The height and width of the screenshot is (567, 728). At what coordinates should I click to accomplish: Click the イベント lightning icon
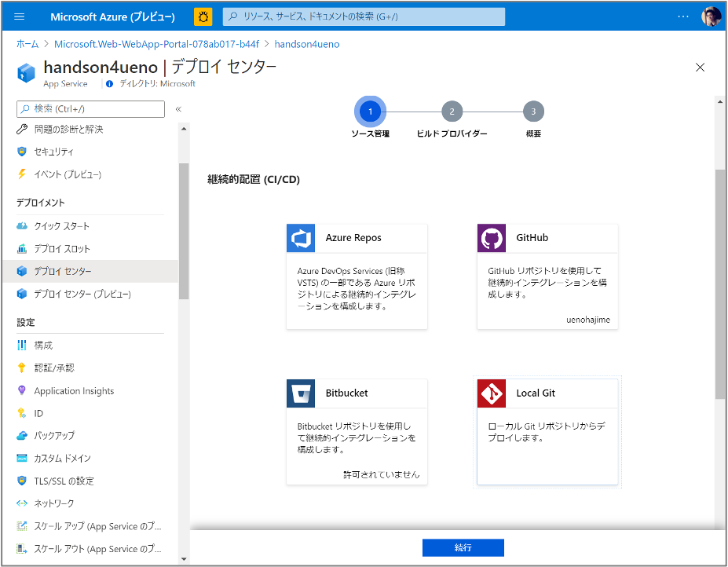(22, 174)
